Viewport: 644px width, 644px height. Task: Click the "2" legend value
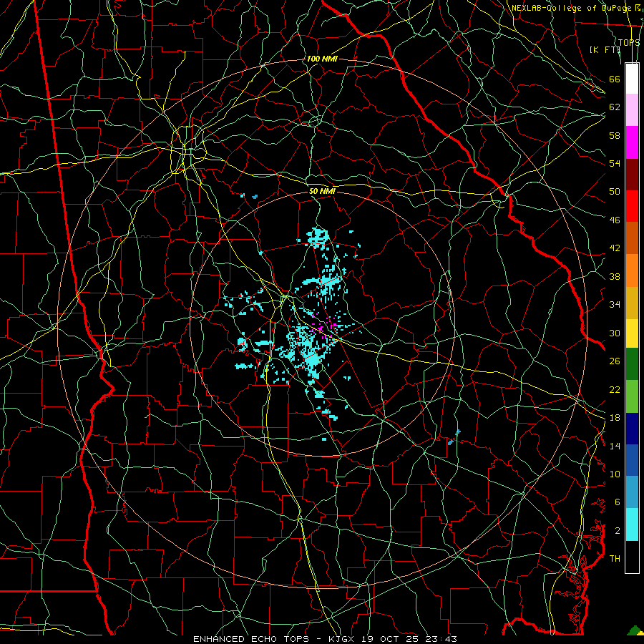pyautogui.click(x=618, y=531)
